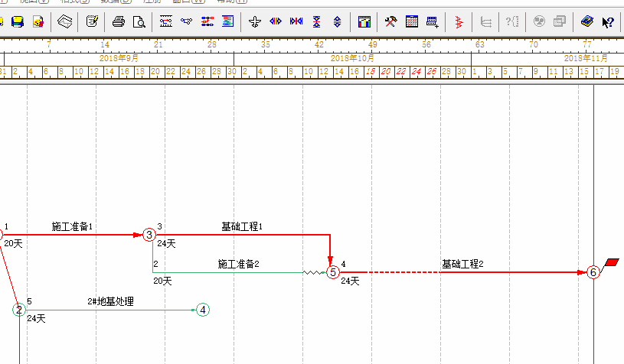
Task: Click the hammer and pickaxe tools icon
Action: tap(390, 21)
